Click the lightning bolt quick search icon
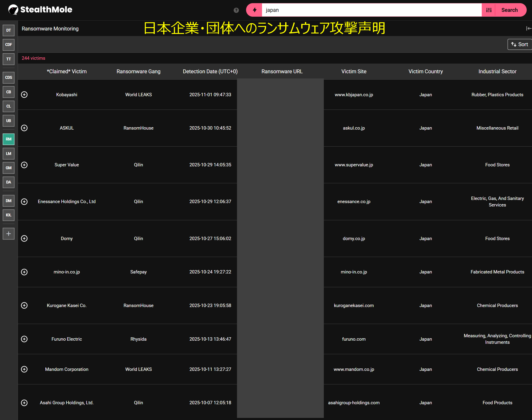 (255, 10)
